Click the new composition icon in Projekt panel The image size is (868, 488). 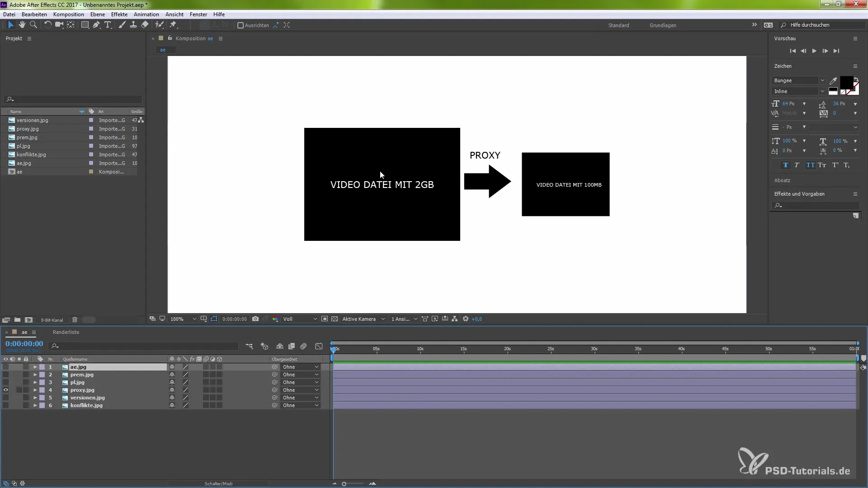29,320
